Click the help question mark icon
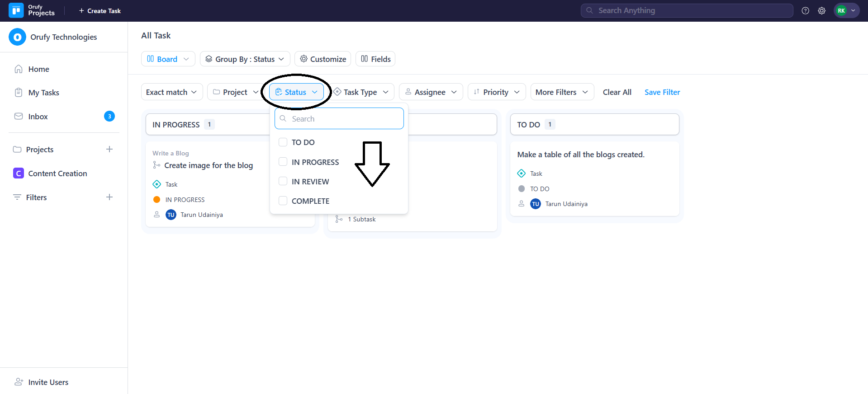Screen dimensions: 868x394 805,11
